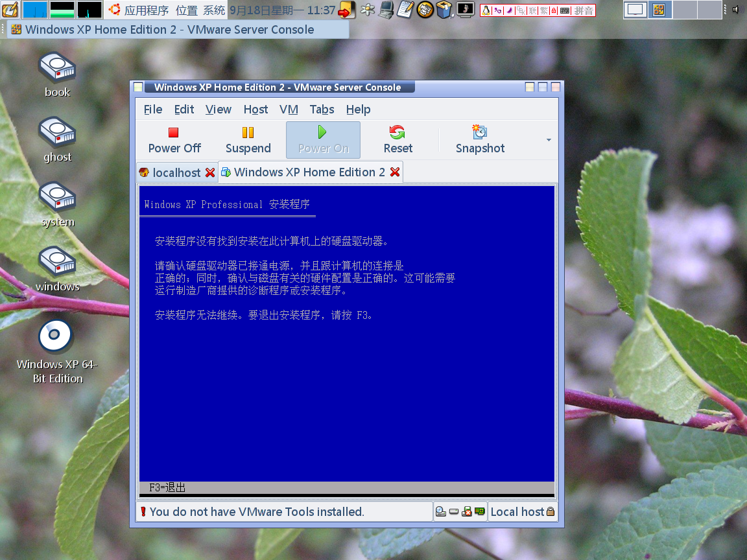
Task: Open the File menu
Action: (x=153, y=110)
